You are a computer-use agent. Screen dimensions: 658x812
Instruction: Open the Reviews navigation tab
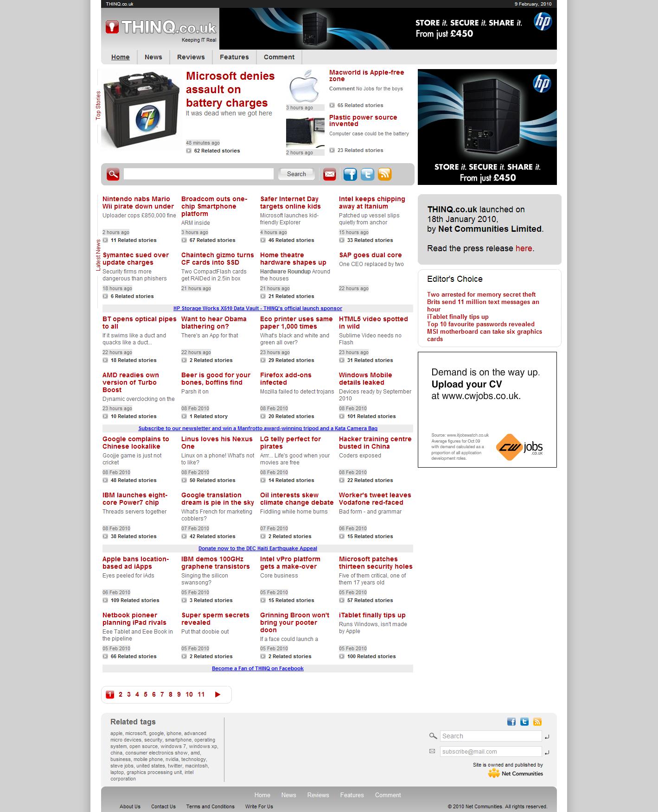pyautogui.click(x=191, y=57)
